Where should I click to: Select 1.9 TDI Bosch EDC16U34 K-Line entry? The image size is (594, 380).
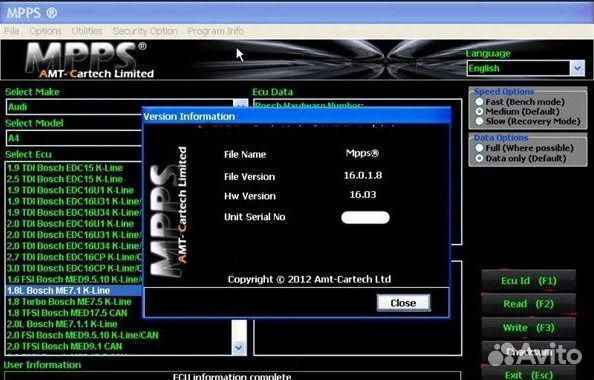click(74, 213)
